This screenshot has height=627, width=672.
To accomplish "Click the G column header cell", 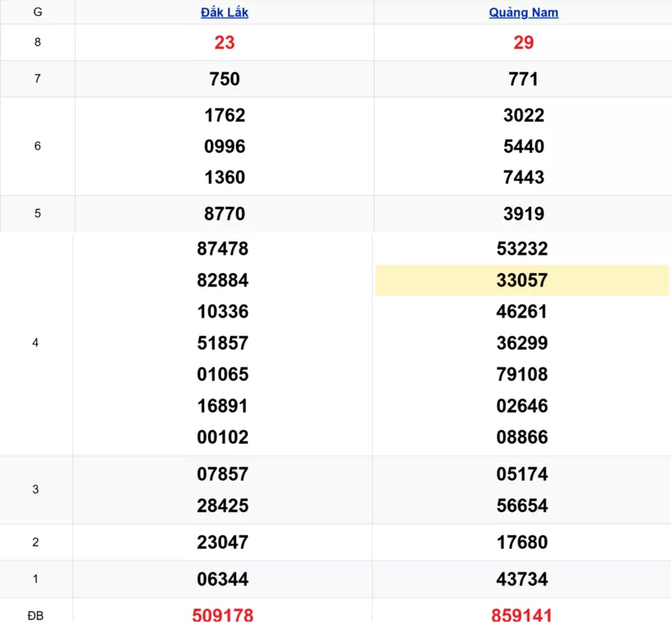I will pyautogui.click(x=37, y=13).
